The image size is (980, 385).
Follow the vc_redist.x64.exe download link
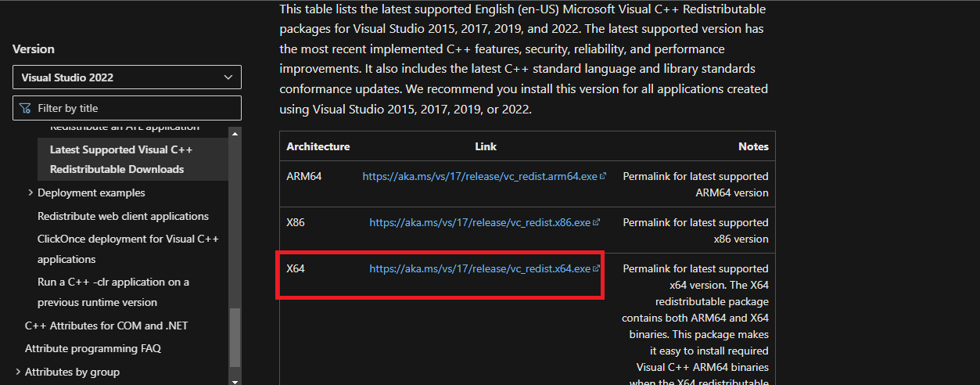[x=479, y=269]
